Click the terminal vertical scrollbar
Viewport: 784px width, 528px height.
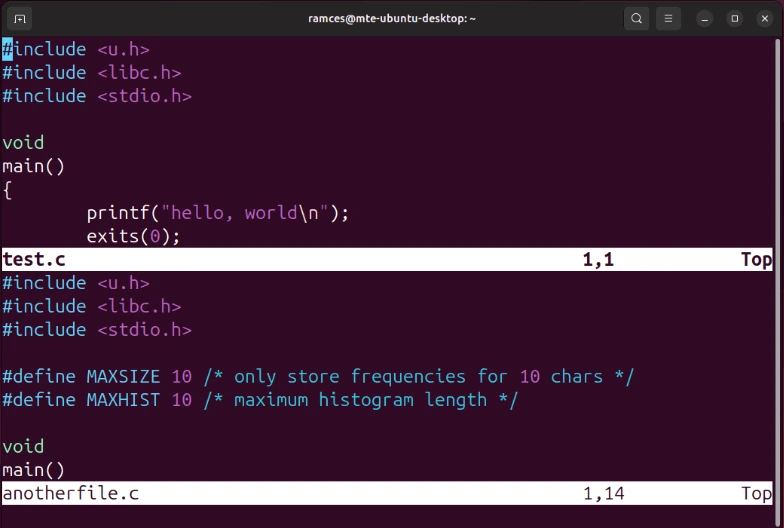[x=778, y=280]
